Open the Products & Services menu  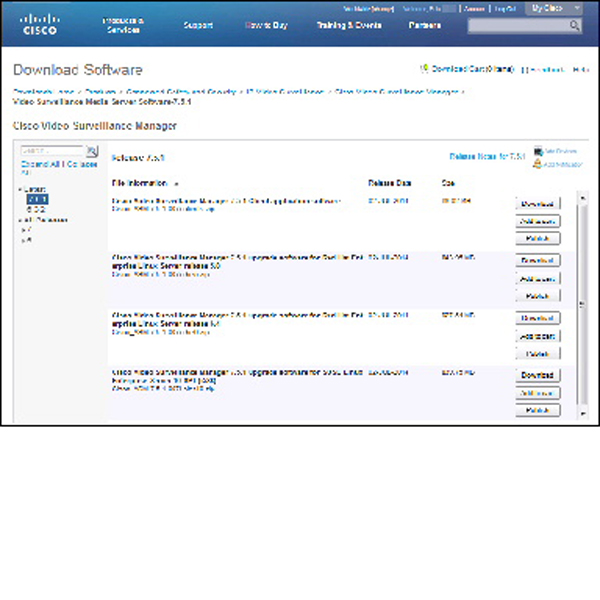[x=123, y=25]
